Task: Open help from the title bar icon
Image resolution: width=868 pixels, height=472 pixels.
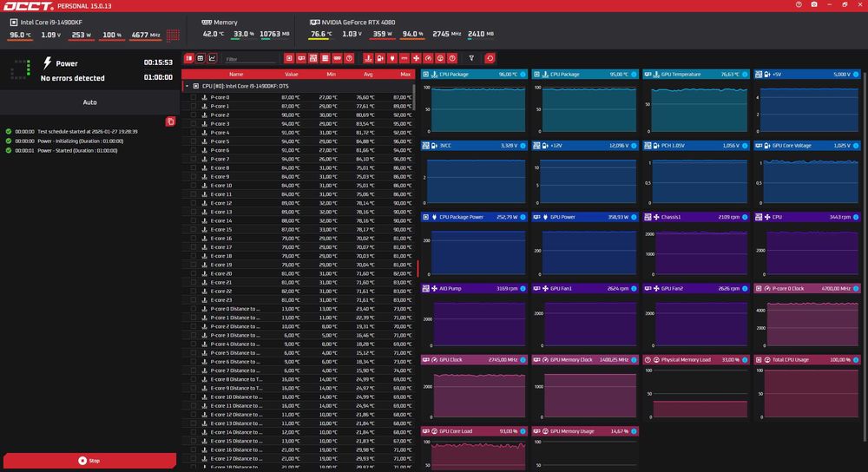Action: pos(799,4)
